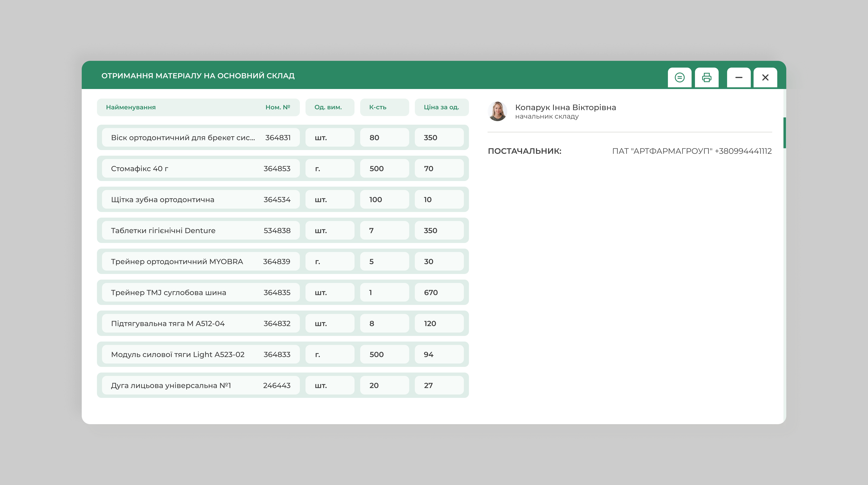Click supplier ПАТ "АРТФАРМАГРОУП" contact text
This screenshot has height=485, width=868.
[x=691, y=151]
